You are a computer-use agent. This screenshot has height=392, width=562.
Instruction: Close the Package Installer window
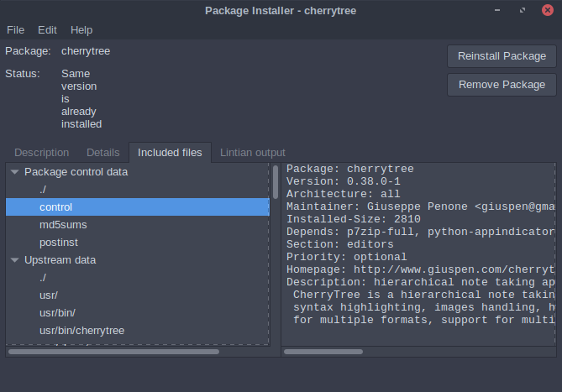coord(546,10)
